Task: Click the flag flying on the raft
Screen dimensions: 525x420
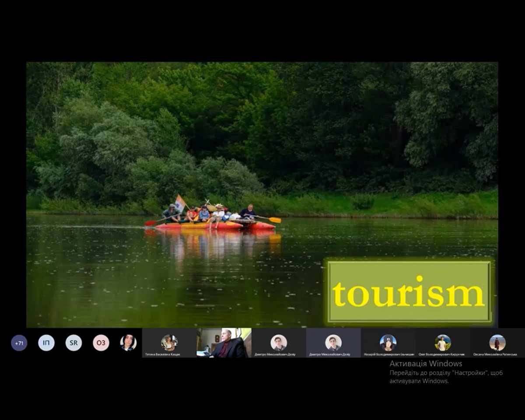Action: [x=180, y=202]
